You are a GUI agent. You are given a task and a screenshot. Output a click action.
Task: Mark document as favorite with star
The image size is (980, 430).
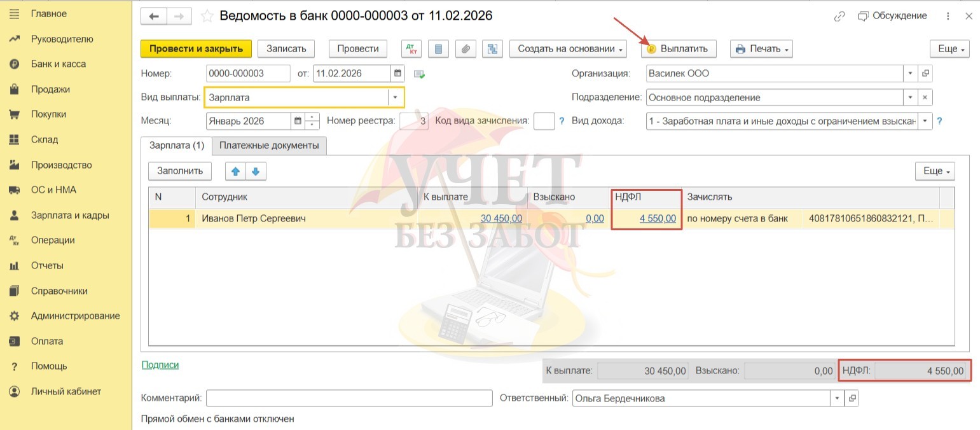206,17
